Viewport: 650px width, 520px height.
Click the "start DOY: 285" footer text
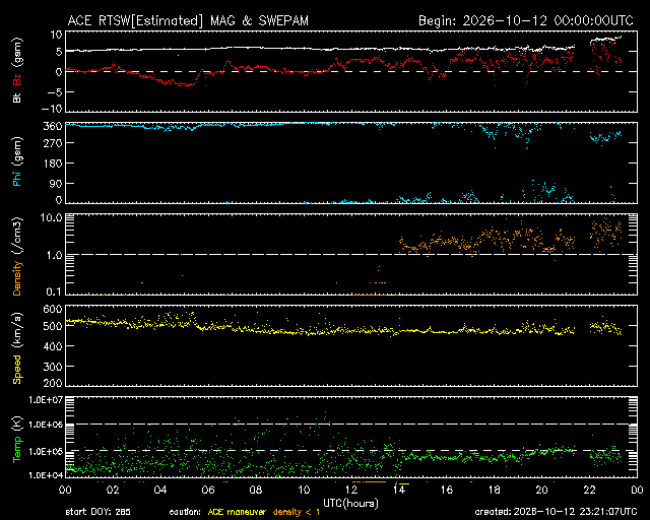pyautogui.click(x=98, y=512)
